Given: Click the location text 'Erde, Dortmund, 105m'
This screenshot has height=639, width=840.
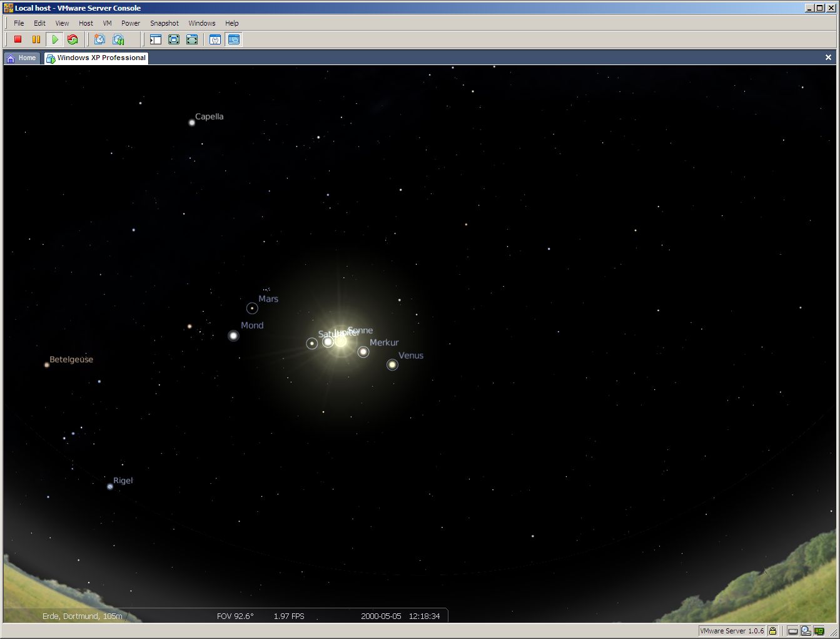Looking at the screenshot, I should click(x=82, y=616).
